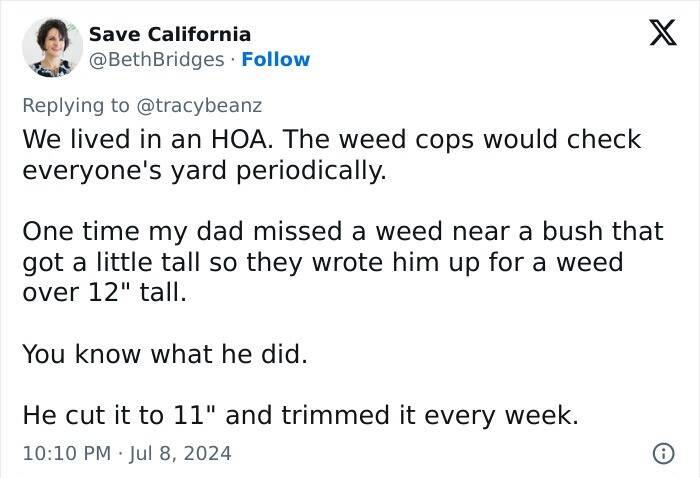Click the line starting 'One time my dad'
The width and height of the screenshot is (700, 478).
click(342, 232)
